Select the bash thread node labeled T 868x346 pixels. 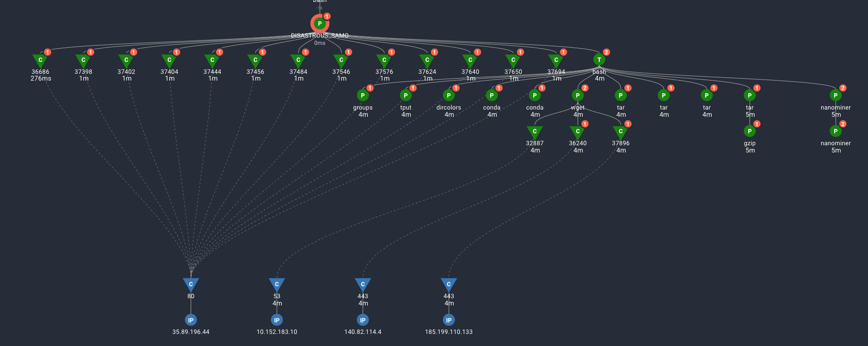click(x=599, y=60)
